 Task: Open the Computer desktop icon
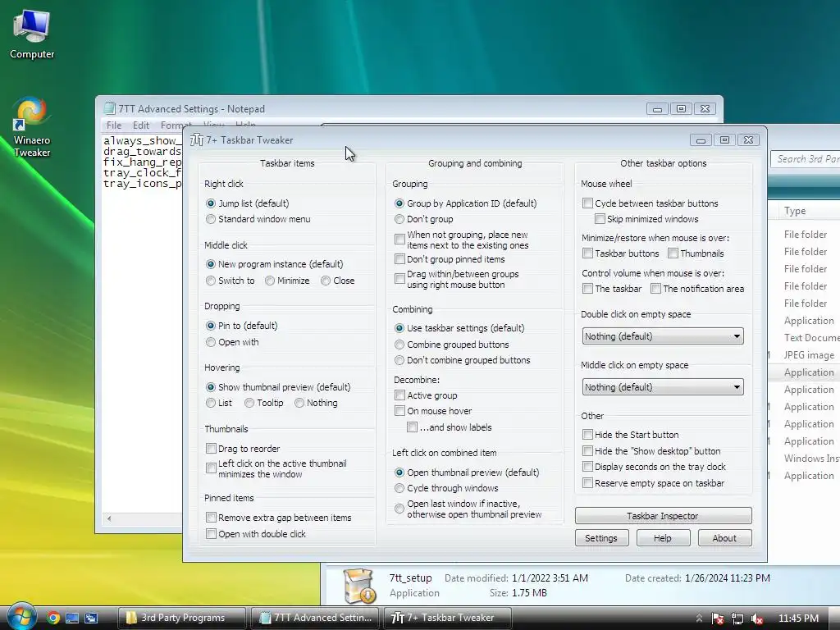coord(32,34)
